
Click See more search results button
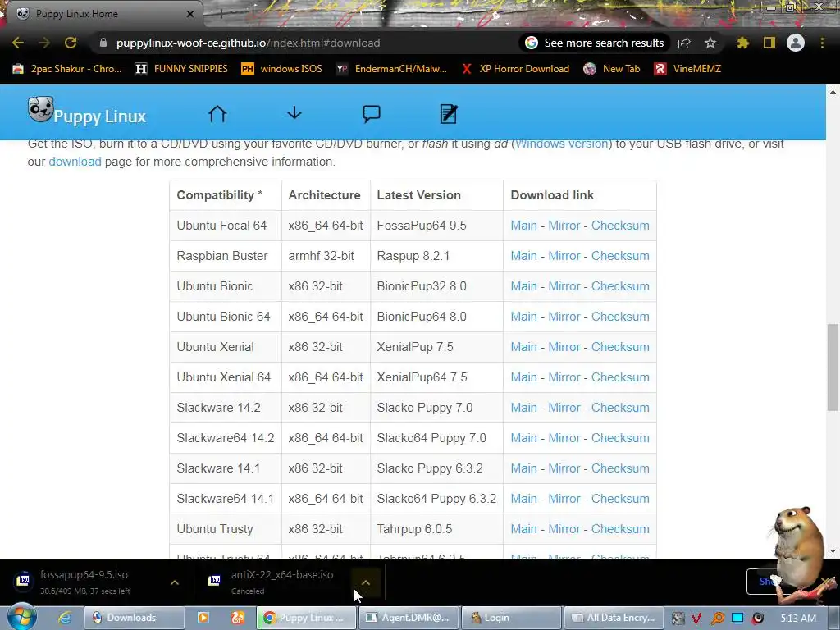pyautogui.click(x=595, y=43)
